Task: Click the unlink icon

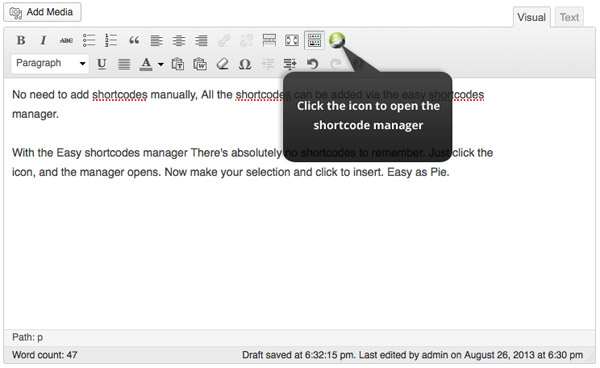Action: point(246,40)
